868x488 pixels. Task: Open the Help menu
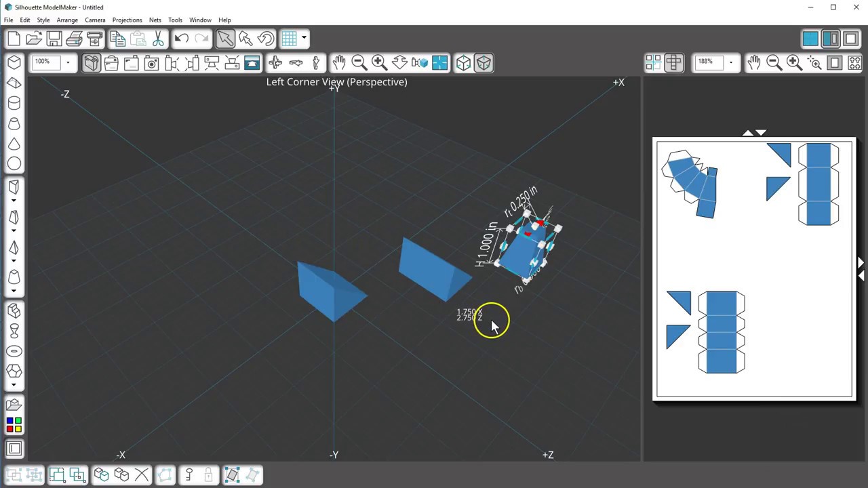224,20
